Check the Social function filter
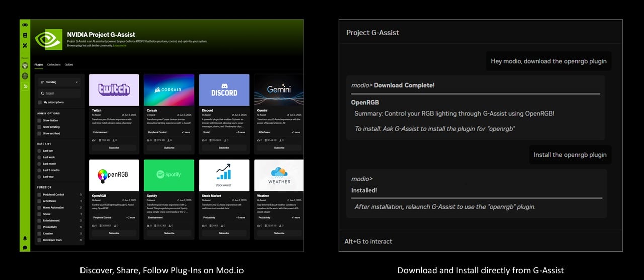644x280 pixels. click(x=39, y=214)
